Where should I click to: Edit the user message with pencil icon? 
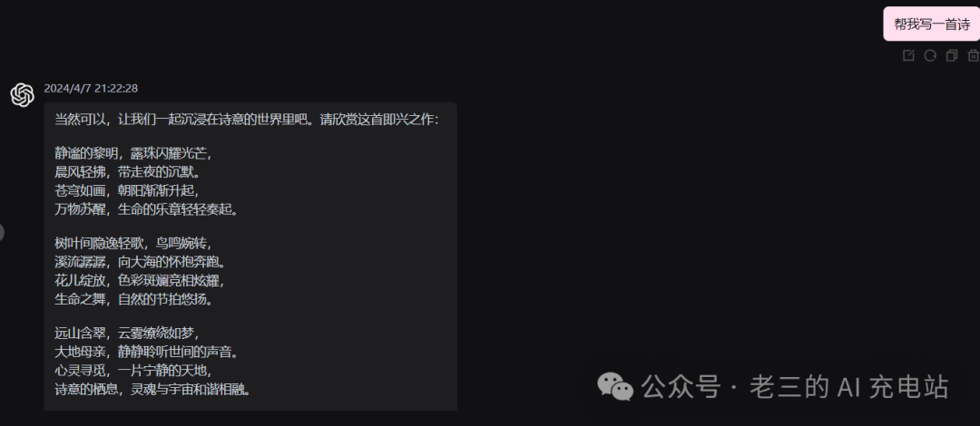coord(908,55)
